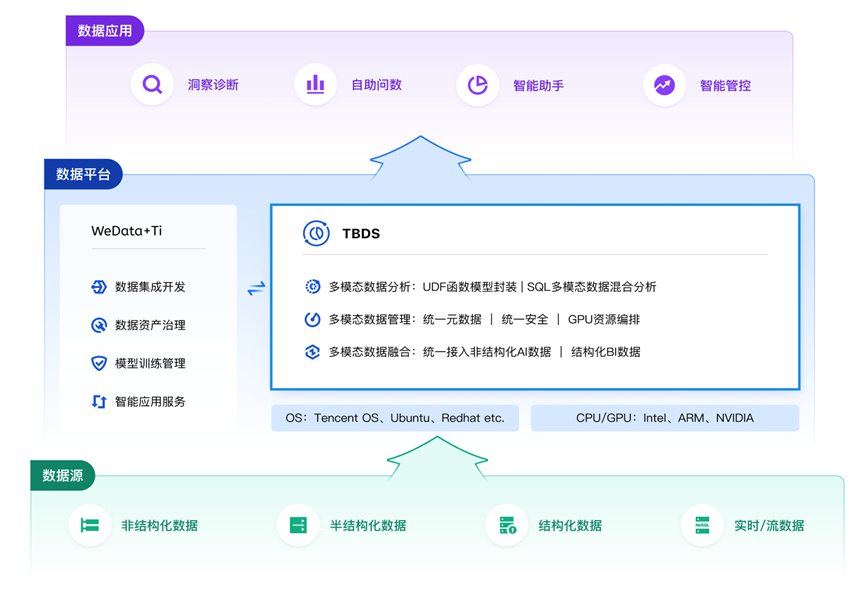Open the 智能管控 trend line icon
This screenshot has height=593, width=866.
click(x=664, y=85)
